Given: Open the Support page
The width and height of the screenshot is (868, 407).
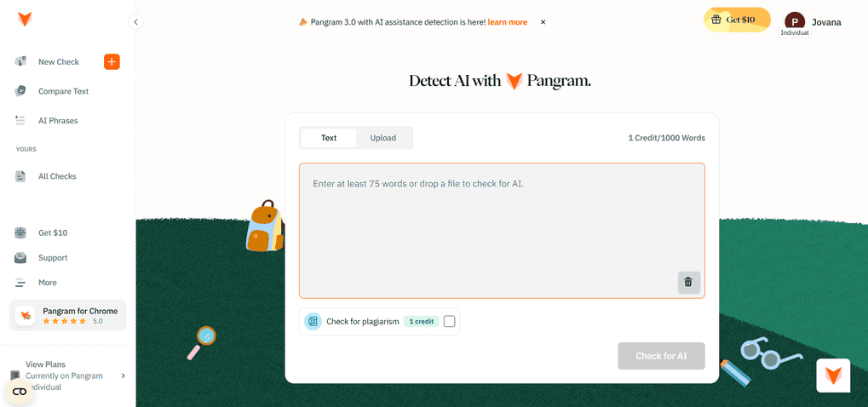Looking at the screenshot, I should click(53, 258).
